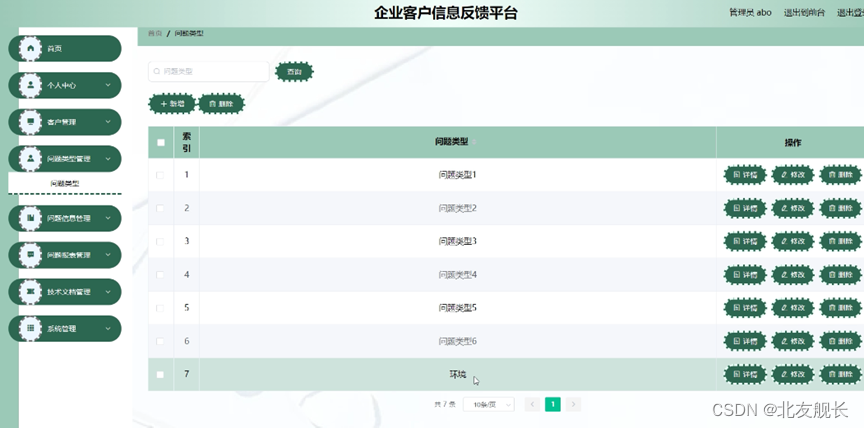Check the row 6 checkbox
The height and width of the screenshot is (428, 864).
click(160, 341)
